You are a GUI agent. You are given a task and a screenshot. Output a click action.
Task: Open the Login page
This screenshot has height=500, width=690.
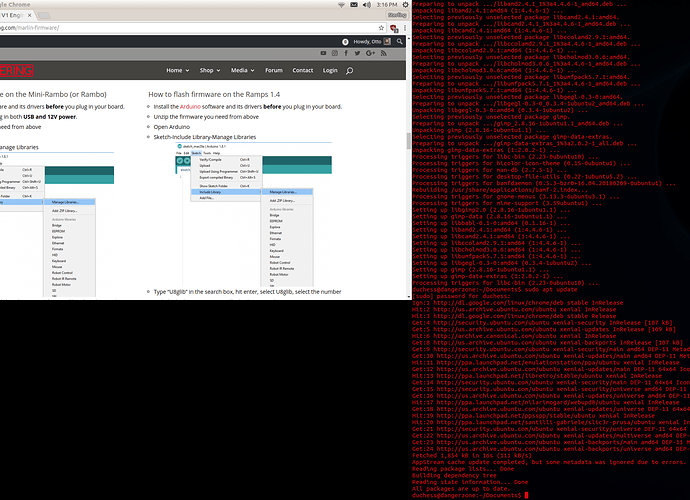(x=330, y=70)
